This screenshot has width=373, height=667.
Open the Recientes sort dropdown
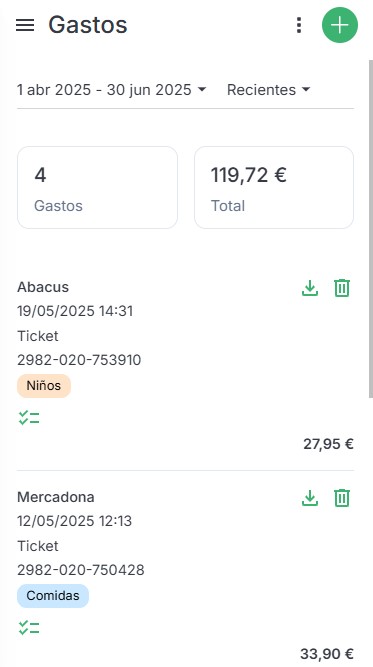tap(268, 90)
